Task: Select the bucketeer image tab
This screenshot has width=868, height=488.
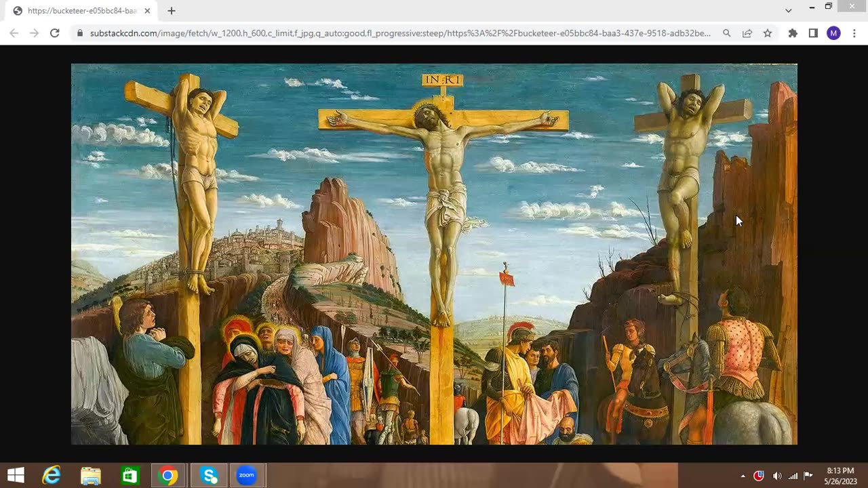Action: click(x=81, y=11)
